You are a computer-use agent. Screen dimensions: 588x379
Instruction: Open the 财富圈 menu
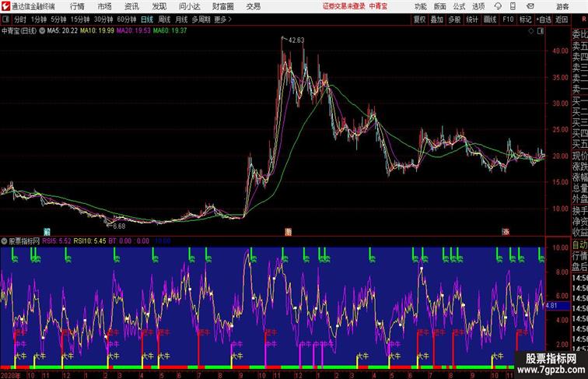pyautogui.click(x=222, y=6)
